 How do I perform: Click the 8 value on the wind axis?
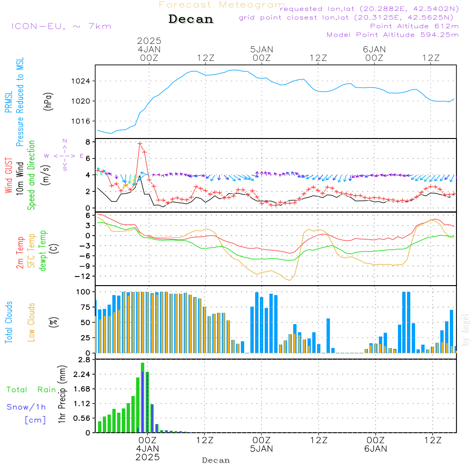(x=88, y=142)
